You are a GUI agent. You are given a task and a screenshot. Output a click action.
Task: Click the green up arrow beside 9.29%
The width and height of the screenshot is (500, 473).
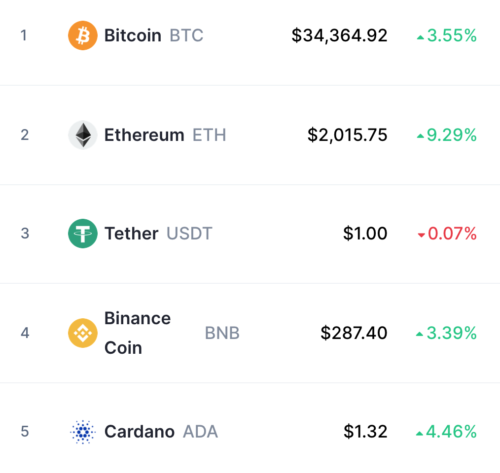click(x=420, y=136)
